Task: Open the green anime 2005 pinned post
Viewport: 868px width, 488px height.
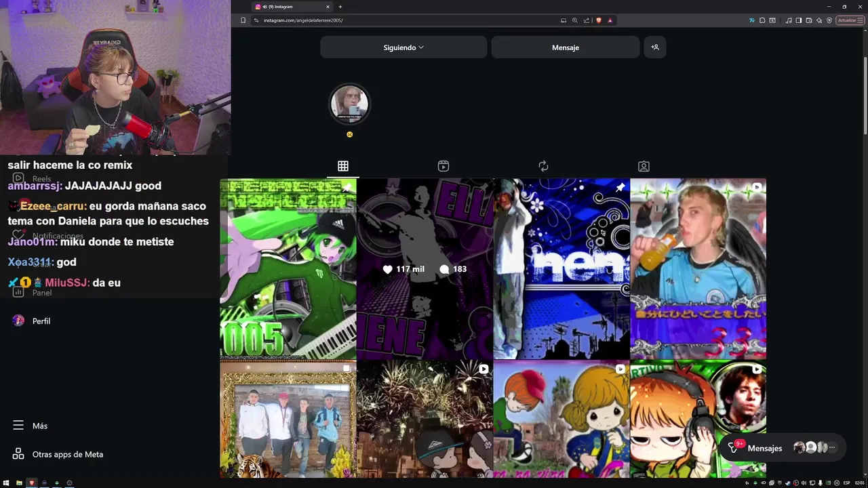Action: click(288, 269)
